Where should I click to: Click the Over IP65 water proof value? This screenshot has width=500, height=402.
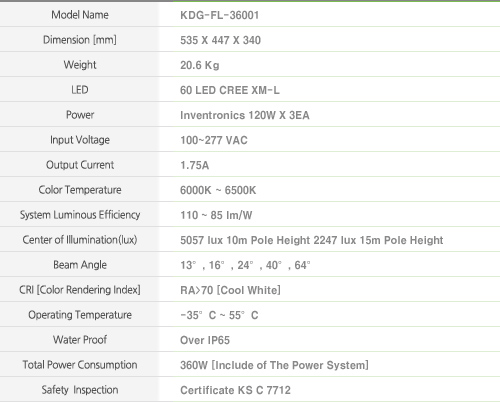pos(205,340)
